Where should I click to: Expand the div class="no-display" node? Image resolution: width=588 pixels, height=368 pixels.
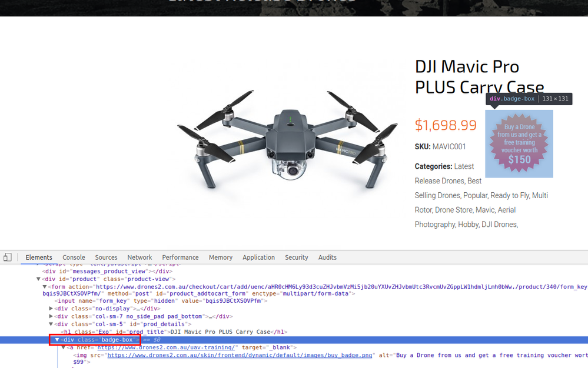51,309
